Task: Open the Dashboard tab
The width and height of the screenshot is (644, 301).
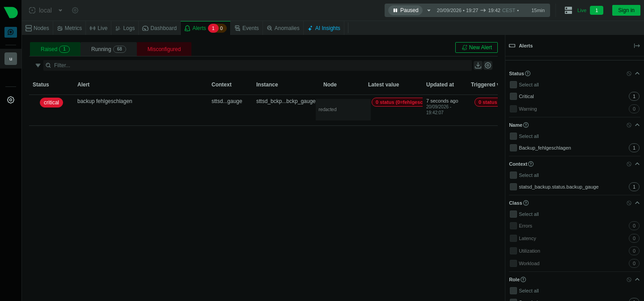Action: 159,28
